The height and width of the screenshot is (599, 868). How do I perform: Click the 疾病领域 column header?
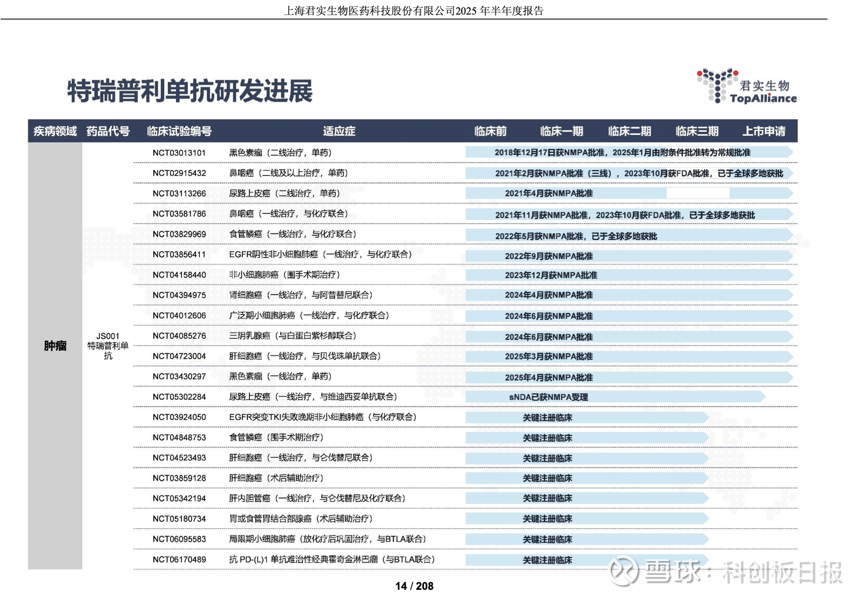(x=55, y=131)
